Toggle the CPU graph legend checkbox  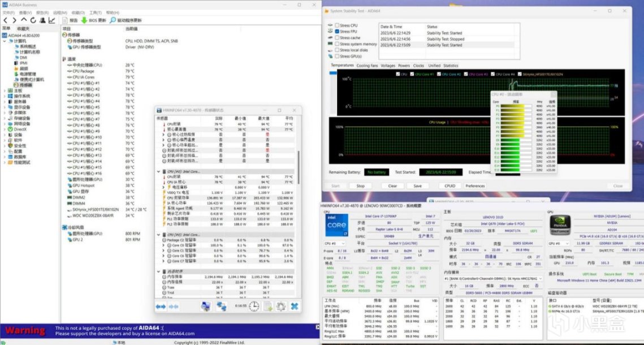click(397, 74)
